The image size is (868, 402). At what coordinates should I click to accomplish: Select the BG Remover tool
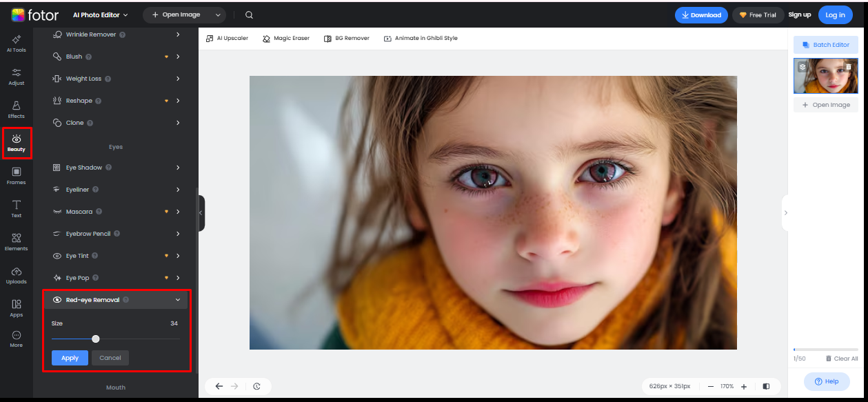(x=347, y=38)
